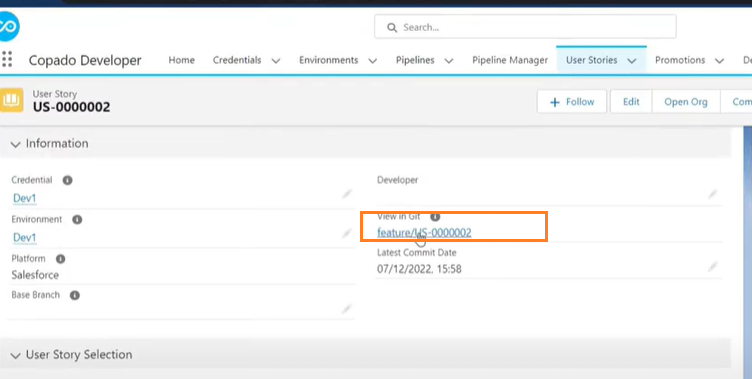Click the Copado logo icon

click(x=8, y=27)
